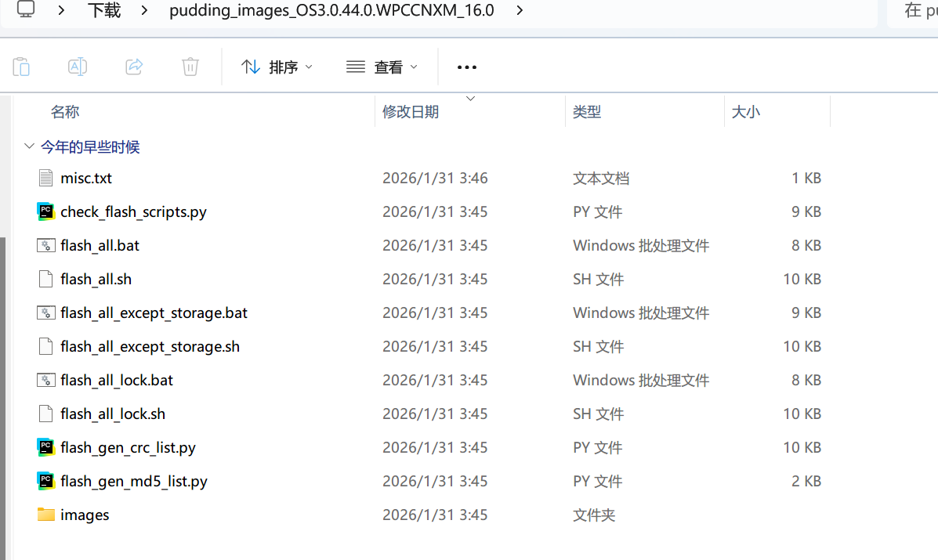The width and height of the screenshot is (938, 560).
Task: Expand chevron after pudding_images folder in breadcrumb
Action: click(x=519, y=11)
